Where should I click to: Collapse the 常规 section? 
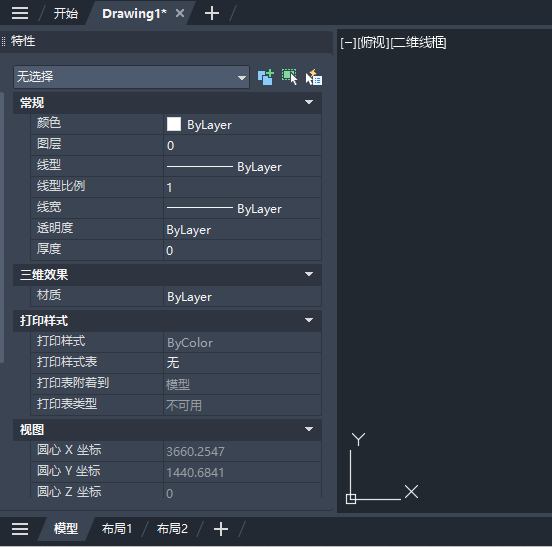click(x=309, y=102)
